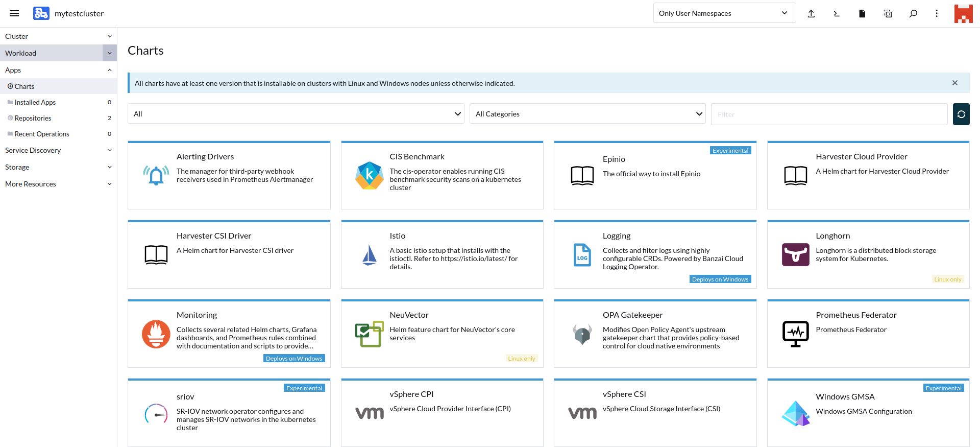Open the three-dot more options menu
980x447 pixels.
pyautogui.click(x=937, y=14)
